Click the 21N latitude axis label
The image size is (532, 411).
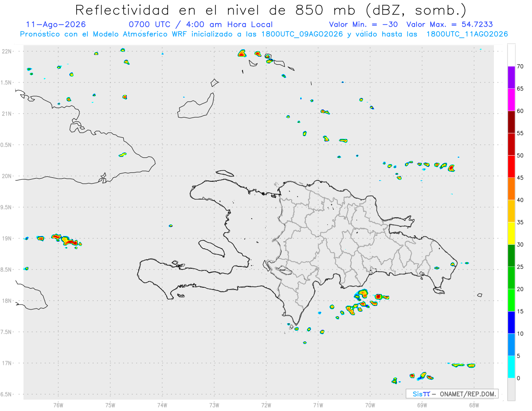[x=7, y=114]
